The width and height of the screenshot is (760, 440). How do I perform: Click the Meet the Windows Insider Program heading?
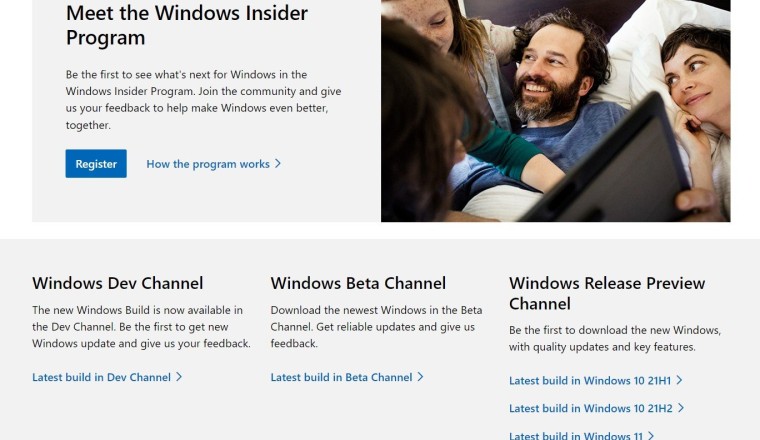(x=187, y=25)
